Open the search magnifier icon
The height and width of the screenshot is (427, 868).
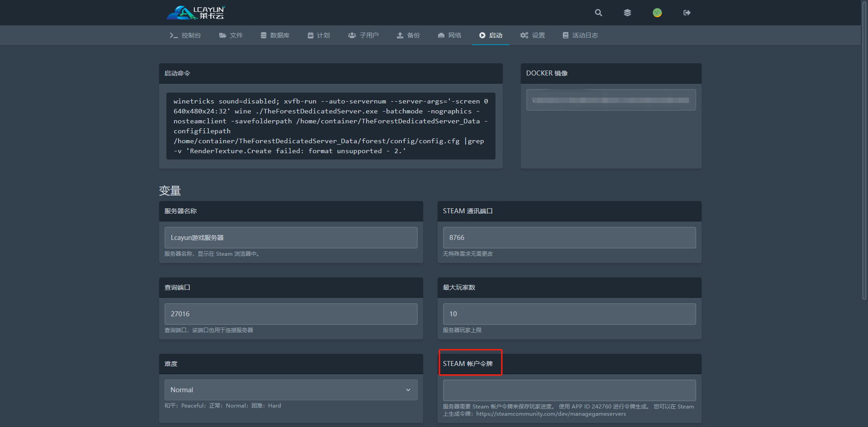click(598, 13)
